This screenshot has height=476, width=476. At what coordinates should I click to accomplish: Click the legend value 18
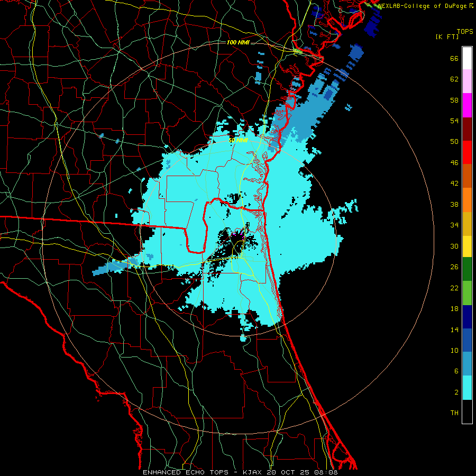(454, 309)
